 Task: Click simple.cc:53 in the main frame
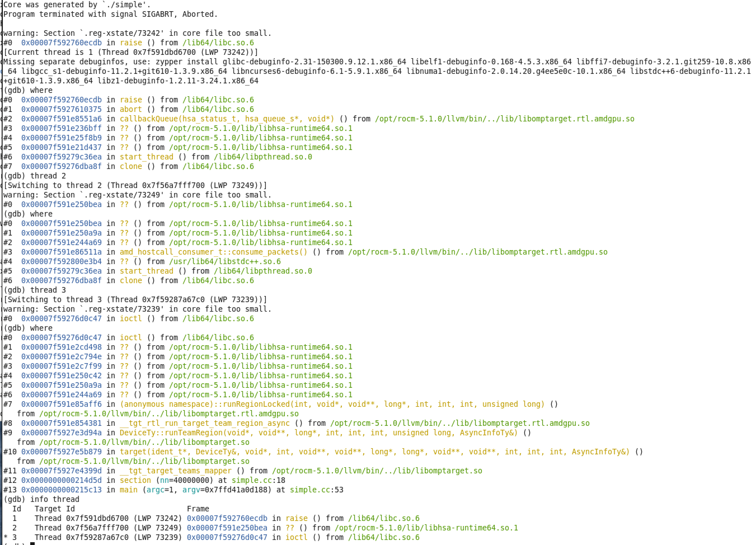pyautogui.click(x=317, y=490)
